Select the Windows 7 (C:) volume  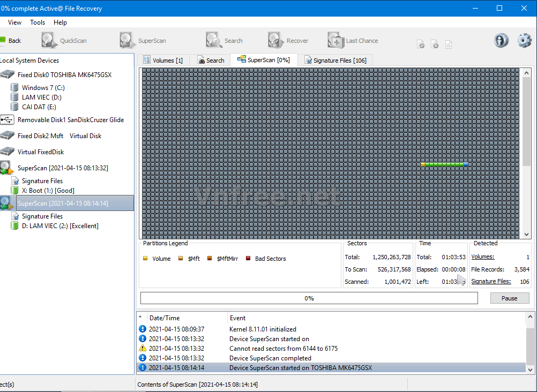pyautogui.click(x=43, y=88)
